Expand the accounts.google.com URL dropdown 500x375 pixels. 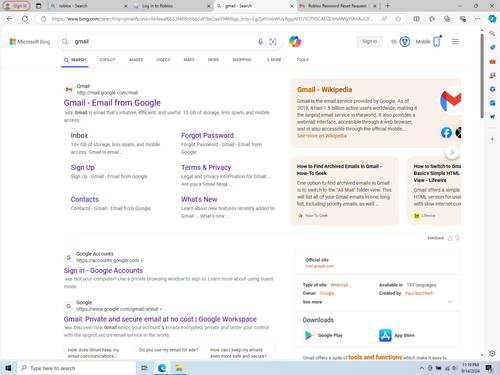coord(142,261)
